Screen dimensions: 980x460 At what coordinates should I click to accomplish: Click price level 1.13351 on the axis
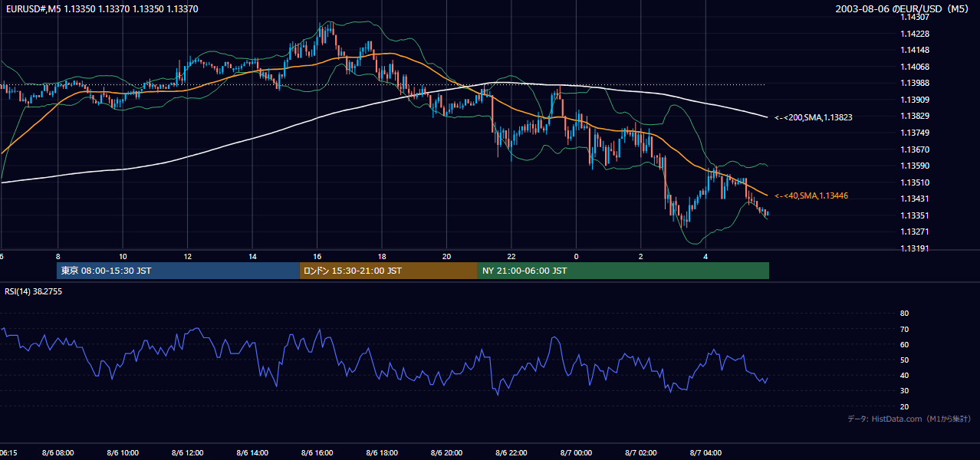click(915, 215)
